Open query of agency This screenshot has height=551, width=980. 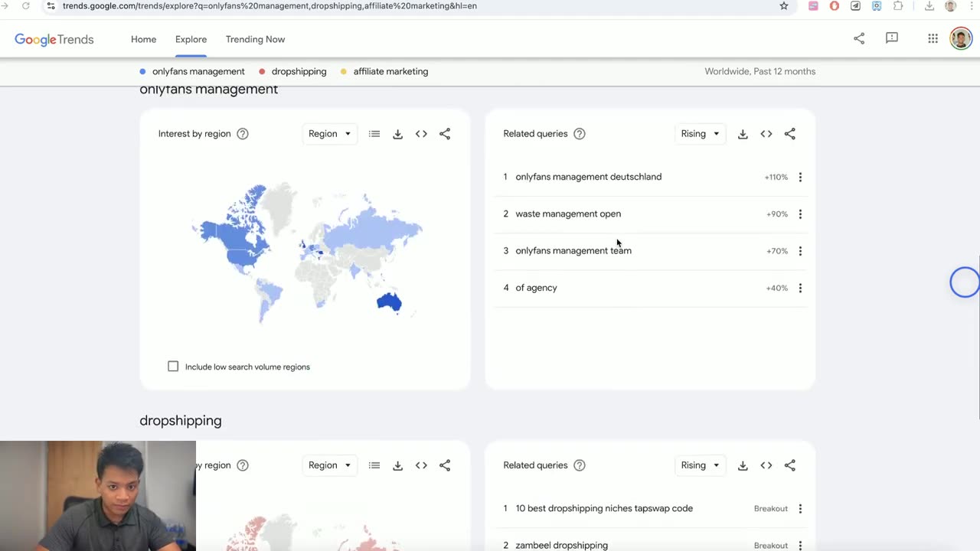536,288
